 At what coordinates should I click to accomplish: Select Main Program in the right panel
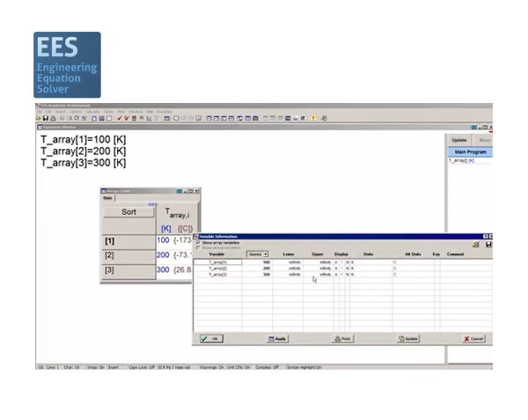coord(470,152)
